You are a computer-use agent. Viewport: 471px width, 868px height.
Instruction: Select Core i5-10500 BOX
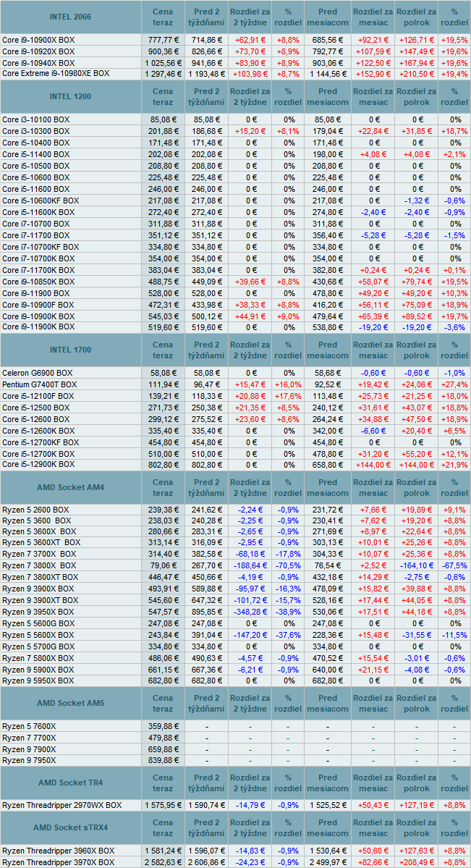[36, 166]
